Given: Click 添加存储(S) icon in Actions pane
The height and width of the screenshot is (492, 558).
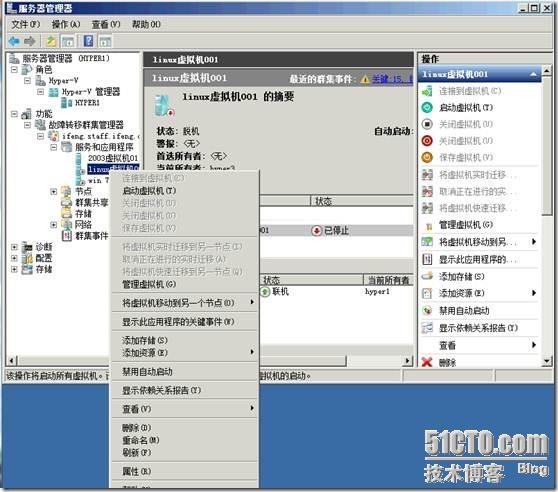Looking at the screenshot, I should (x=427, y=276).
